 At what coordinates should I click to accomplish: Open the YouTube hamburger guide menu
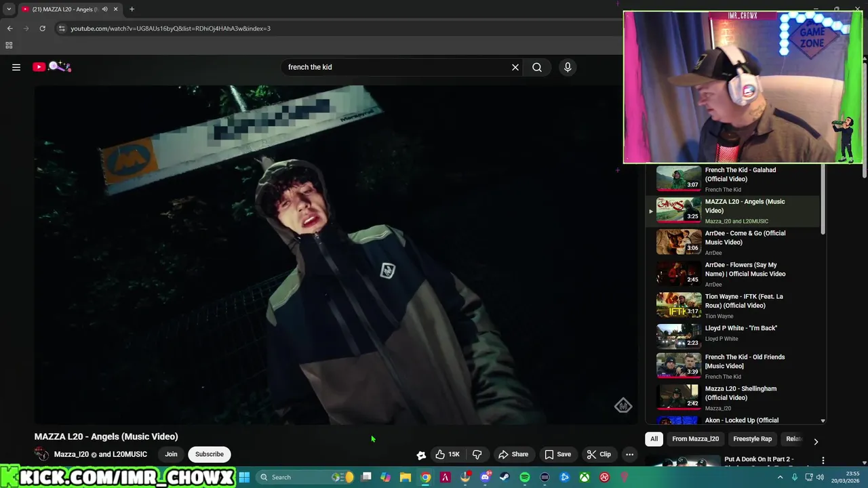(16, 67)
